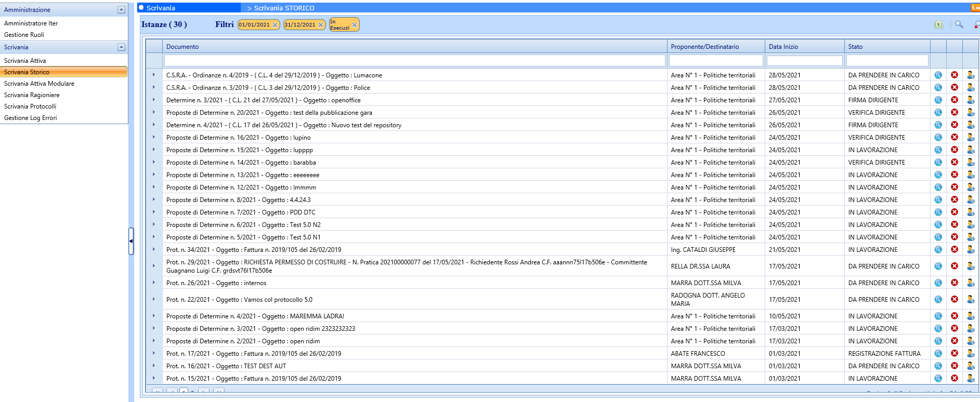Delete the Police ordinance row
Image resolution: width=980 pixels, height=402 pixels.
[x=955, y=87]
